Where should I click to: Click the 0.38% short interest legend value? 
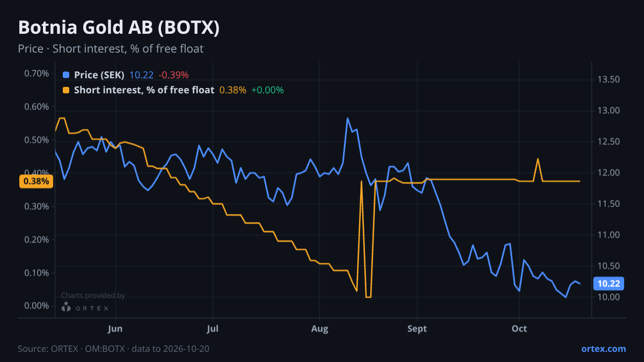(233, 90)
